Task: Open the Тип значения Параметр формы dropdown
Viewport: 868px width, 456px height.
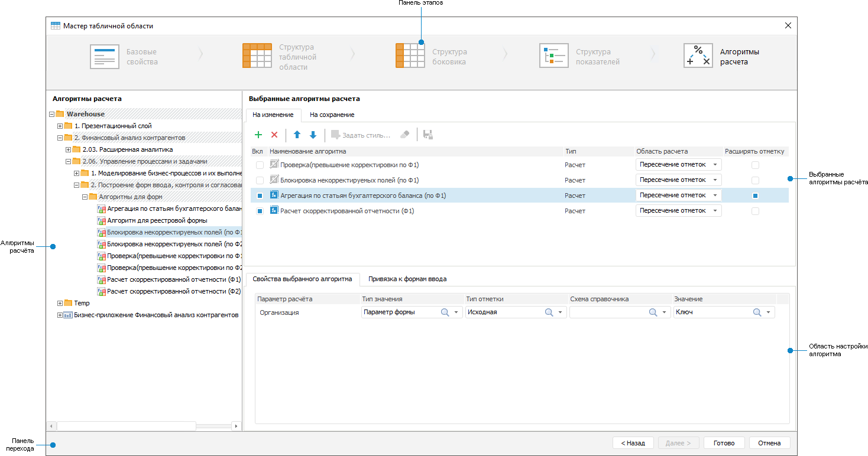Action: coord(456,312)
